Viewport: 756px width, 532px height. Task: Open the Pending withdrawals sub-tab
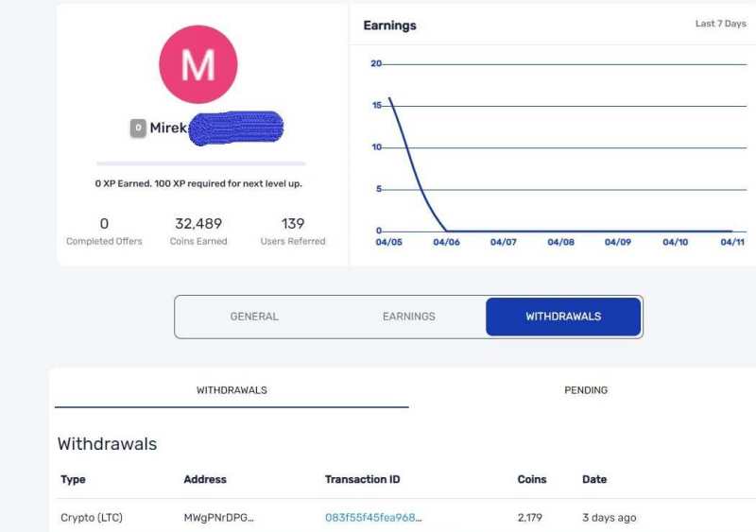[x=586, y=389]
